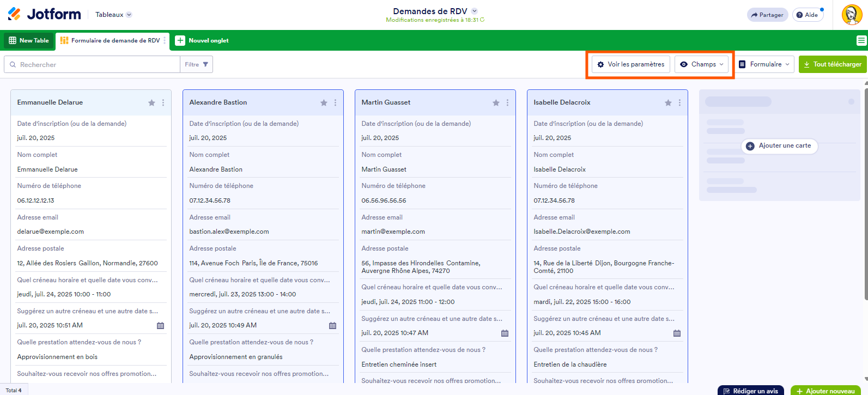
Task: Open the Formulaire dropdown
Action: [x=764, y=64]
